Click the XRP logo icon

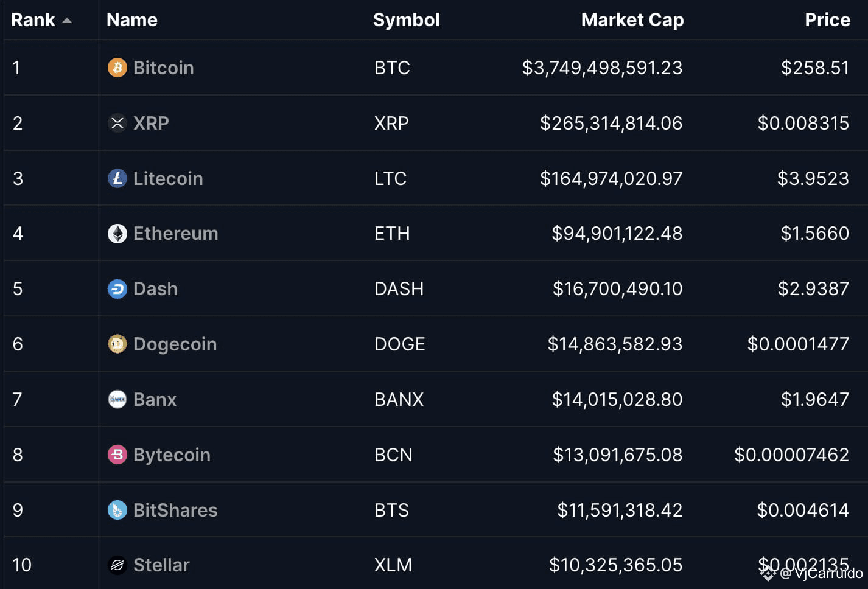[x=117, y=123]
